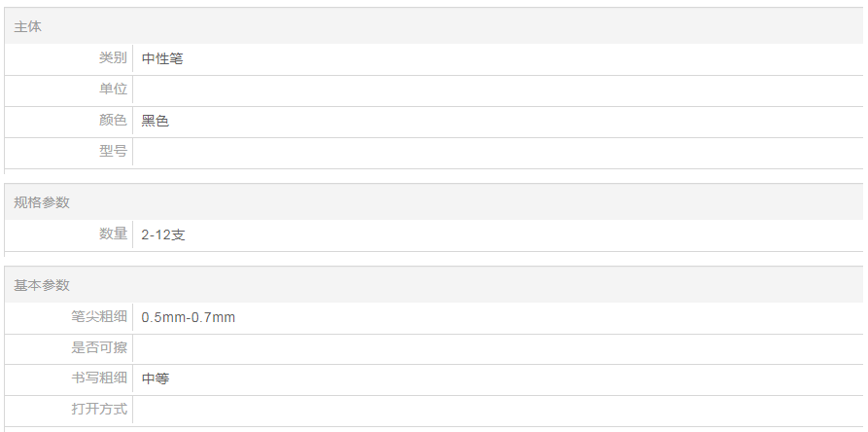Click the 主体 section header

click(x=28, y=27)
